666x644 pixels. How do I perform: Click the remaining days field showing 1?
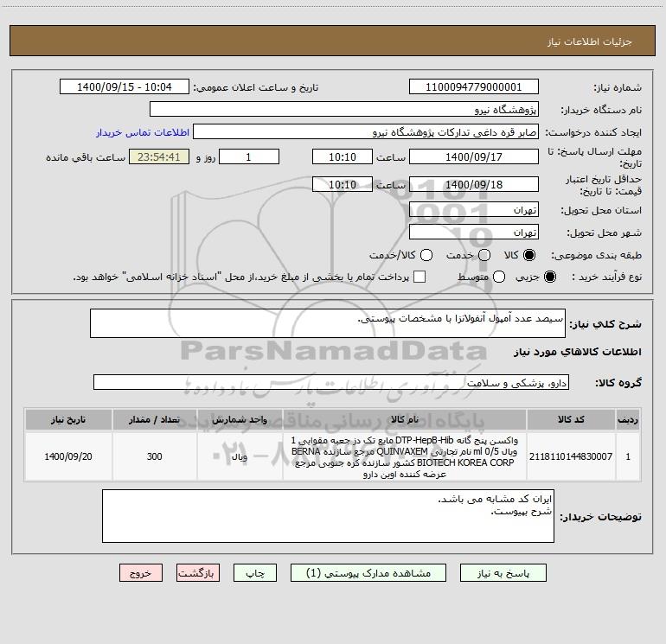(249, 156)
